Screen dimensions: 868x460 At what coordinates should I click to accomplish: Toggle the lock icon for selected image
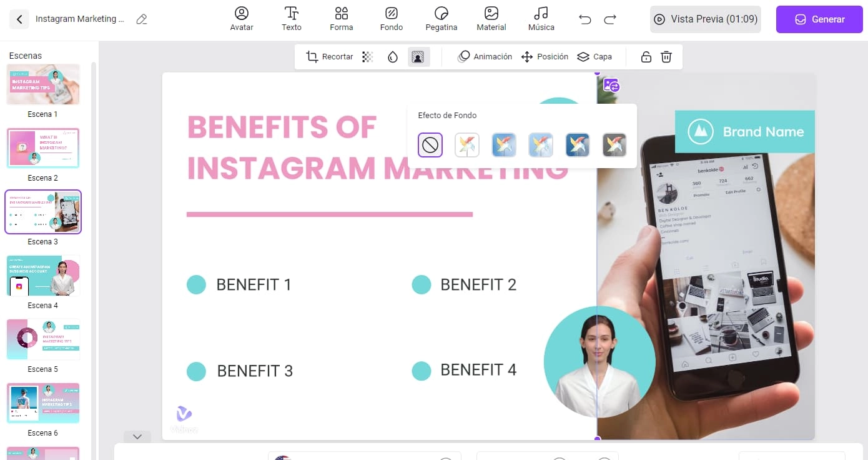pos(646,57)
